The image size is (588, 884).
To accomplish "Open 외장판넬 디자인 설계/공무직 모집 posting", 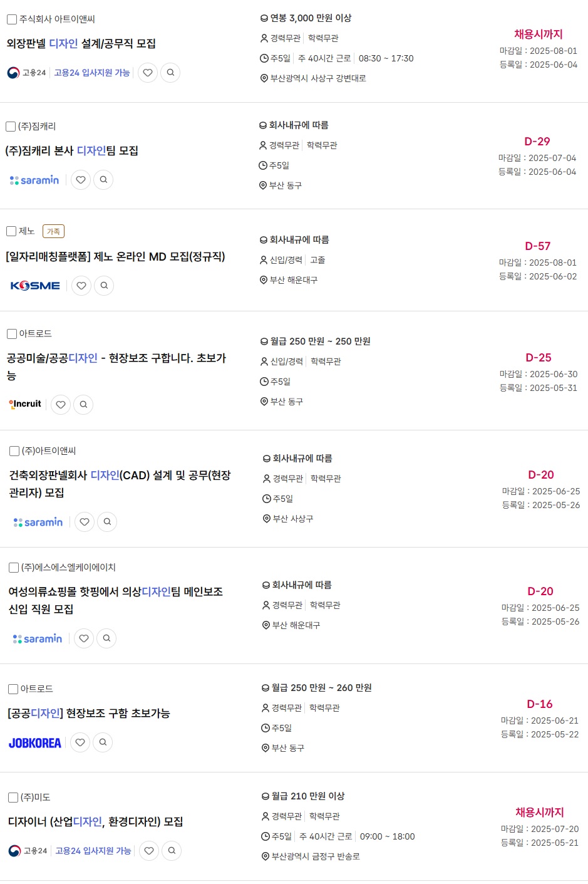I will [81, 44].
